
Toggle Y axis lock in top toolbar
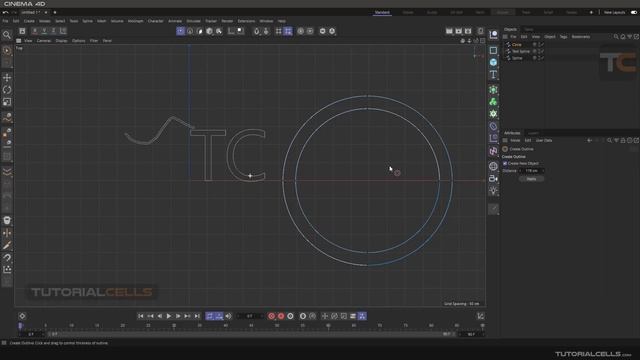(44, 31)
